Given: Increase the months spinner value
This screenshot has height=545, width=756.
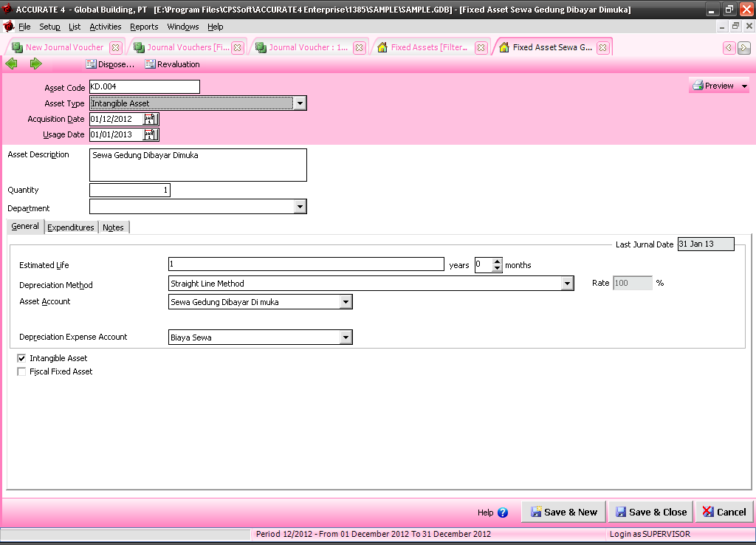Looking at the screenshot, I should click(498, 261).
